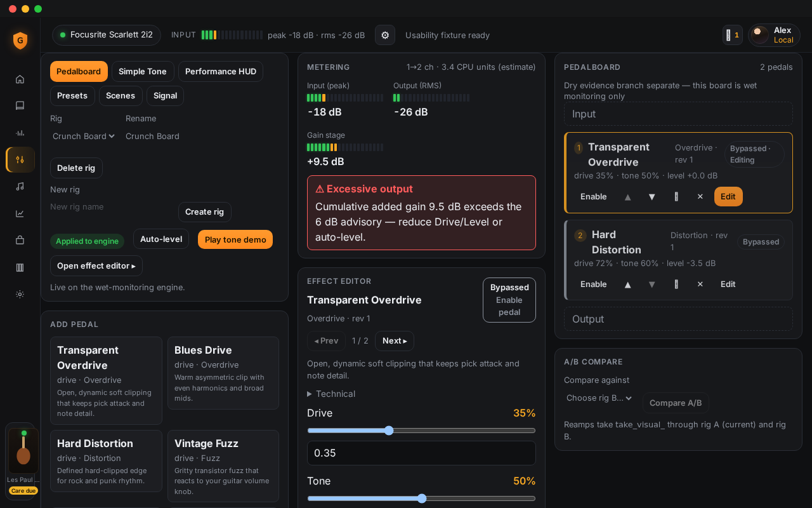This screenshot has height=508, width=812.
Task: Click the Input slot in pedalboard chain
Action: click(x=678, y=114)
